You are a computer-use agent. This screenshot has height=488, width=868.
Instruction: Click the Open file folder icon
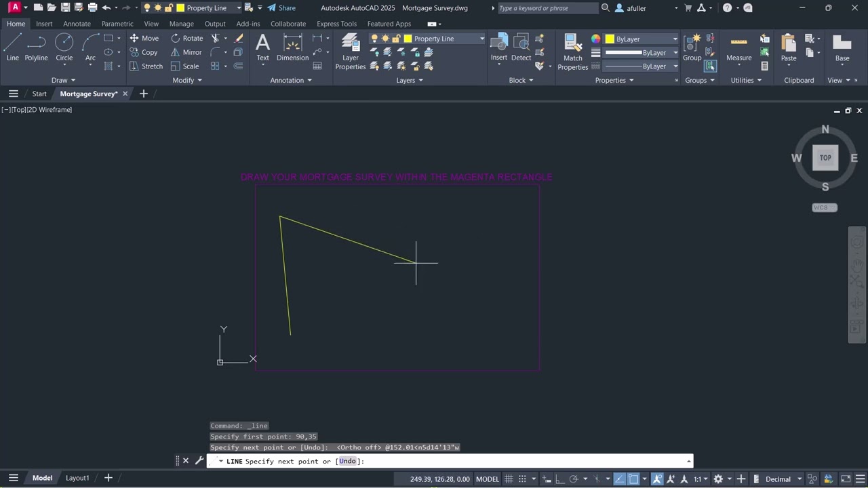coord(52,8)
